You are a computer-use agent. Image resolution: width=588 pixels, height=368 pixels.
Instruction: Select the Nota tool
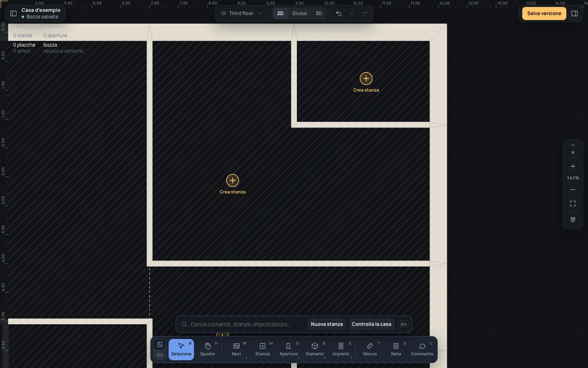[x=396, y=350]
